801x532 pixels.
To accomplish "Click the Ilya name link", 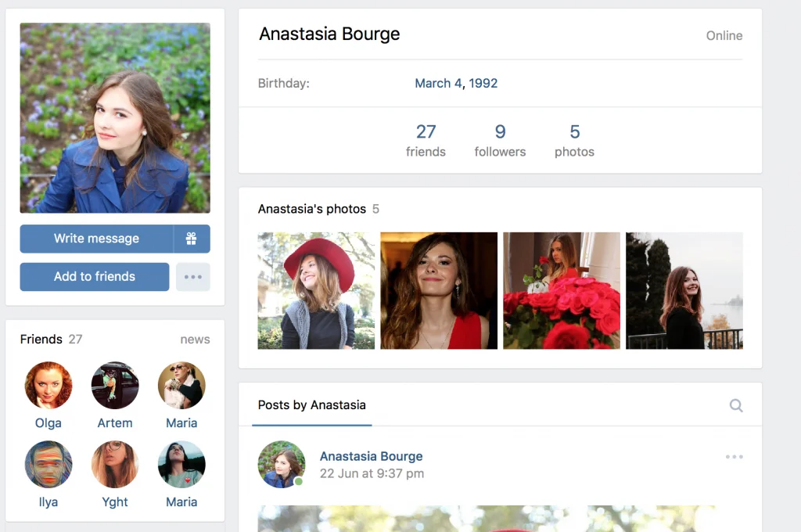I will [x=48, y=502].
